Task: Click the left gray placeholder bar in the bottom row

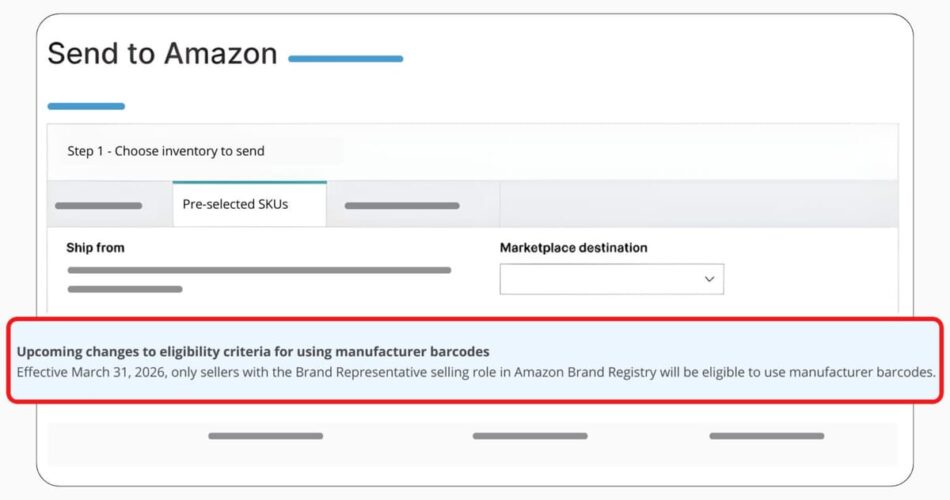Action: tap(265, 436)
